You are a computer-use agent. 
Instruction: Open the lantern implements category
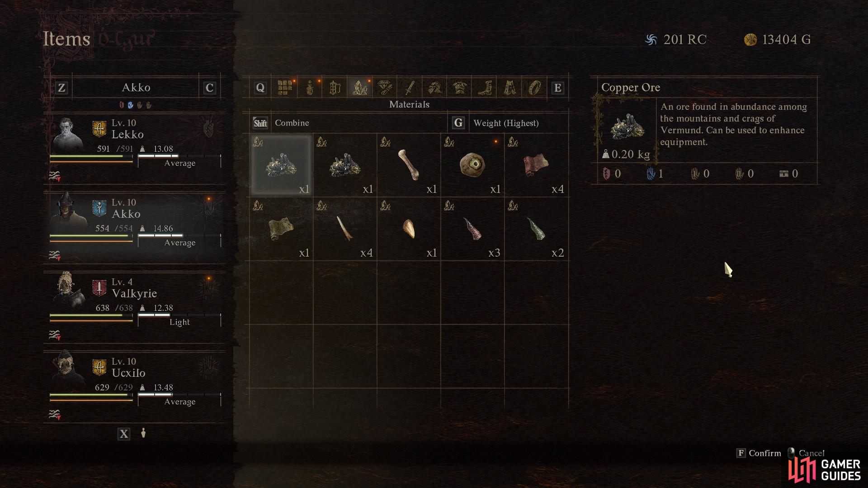coord(335,88)
